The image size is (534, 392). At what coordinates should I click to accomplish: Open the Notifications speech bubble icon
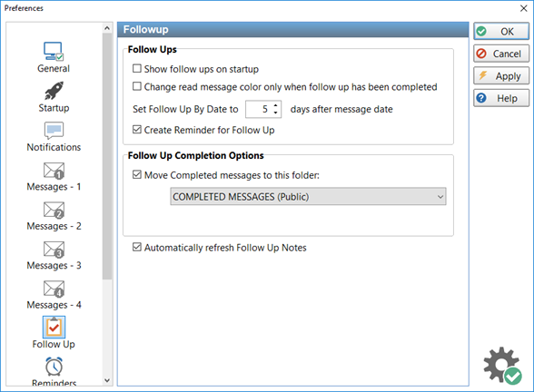[x=54, y=130]
